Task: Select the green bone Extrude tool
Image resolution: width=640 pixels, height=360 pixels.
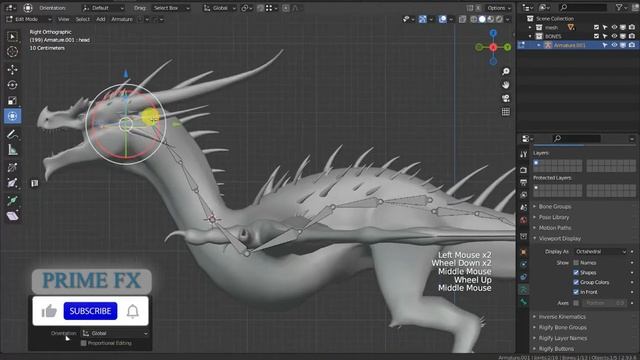Action: 12,200
